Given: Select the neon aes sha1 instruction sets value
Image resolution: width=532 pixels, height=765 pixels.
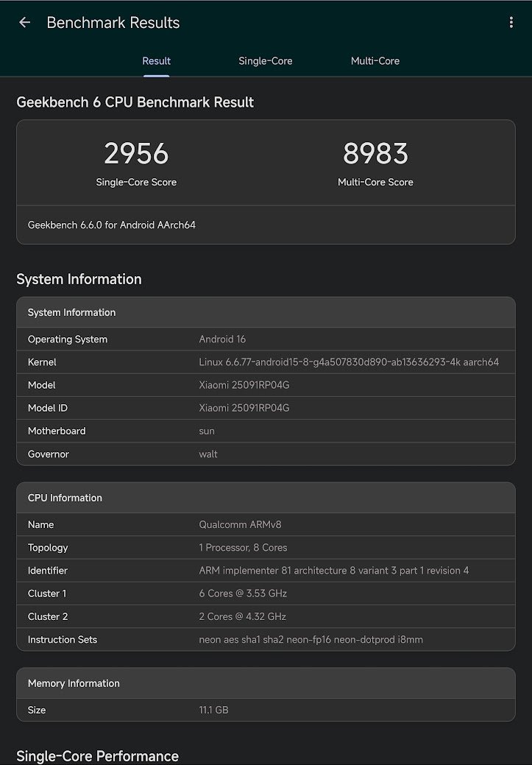Looking at the screenshot, I should [311, 639].
